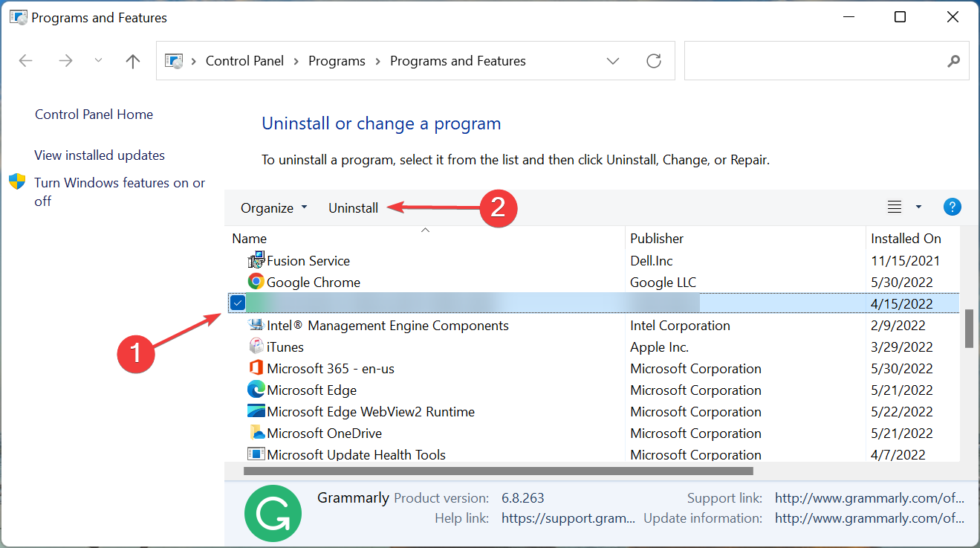Click the 4/15/2022 install date
Image resolution: width=980 pixels, height=548 pixels.
point(902,303)
